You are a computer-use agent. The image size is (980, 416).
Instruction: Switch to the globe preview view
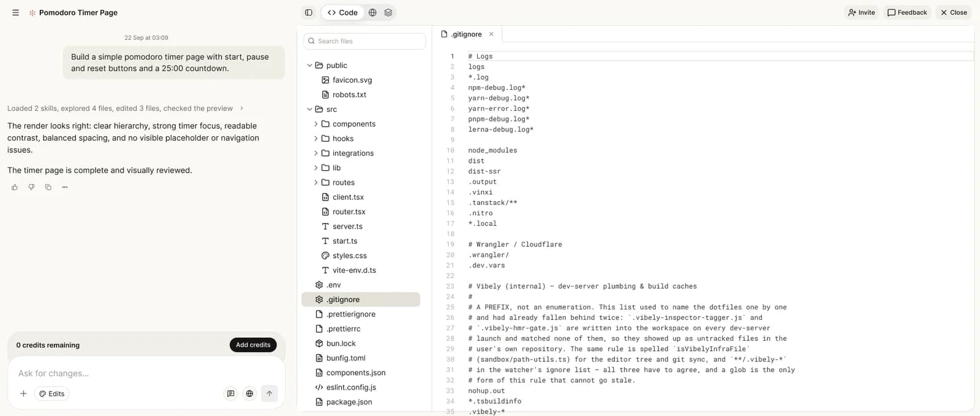pyautogui.click(x=372, y=12)
